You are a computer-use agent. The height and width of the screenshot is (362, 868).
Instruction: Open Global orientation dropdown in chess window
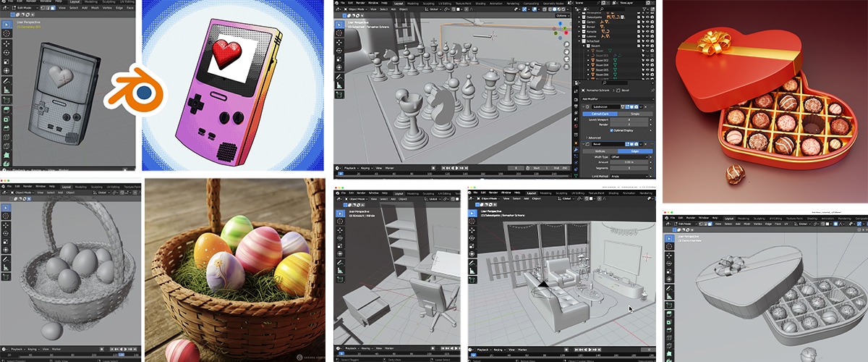[x=435, y=9]
